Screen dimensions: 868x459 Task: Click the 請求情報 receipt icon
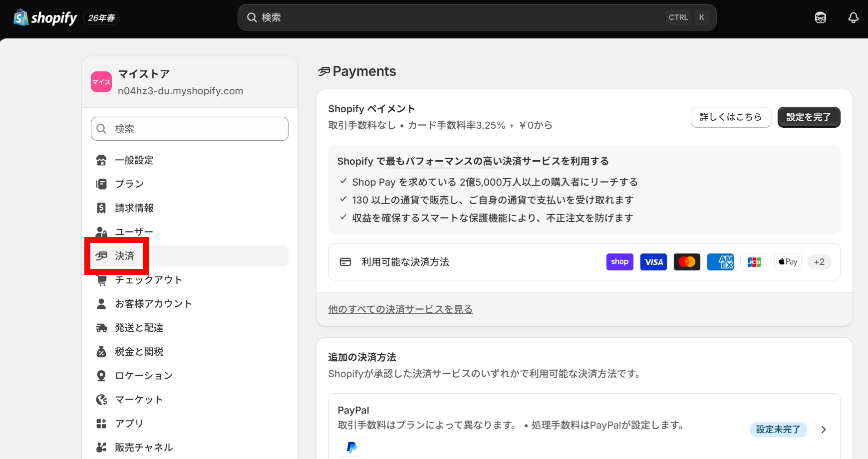tap(101, 208)
